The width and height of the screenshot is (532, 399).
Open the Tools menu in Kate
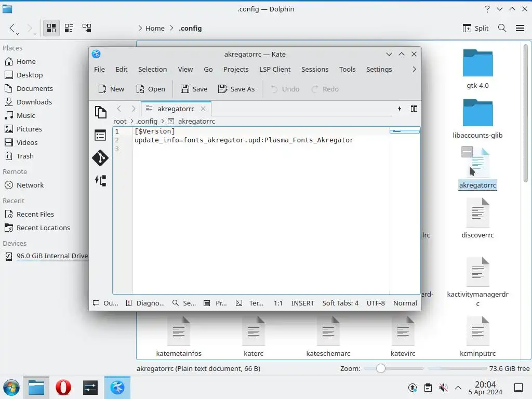[348, 69]
